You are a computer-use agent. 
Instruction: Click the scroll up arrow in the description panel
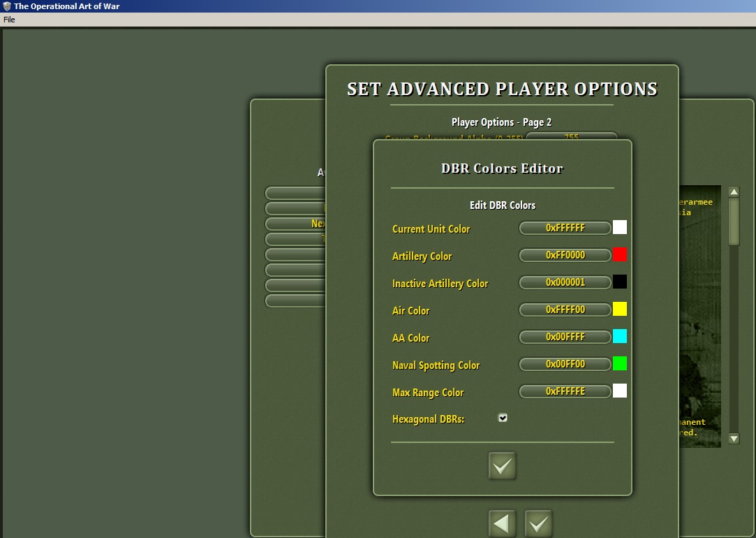tap(734, 192)
